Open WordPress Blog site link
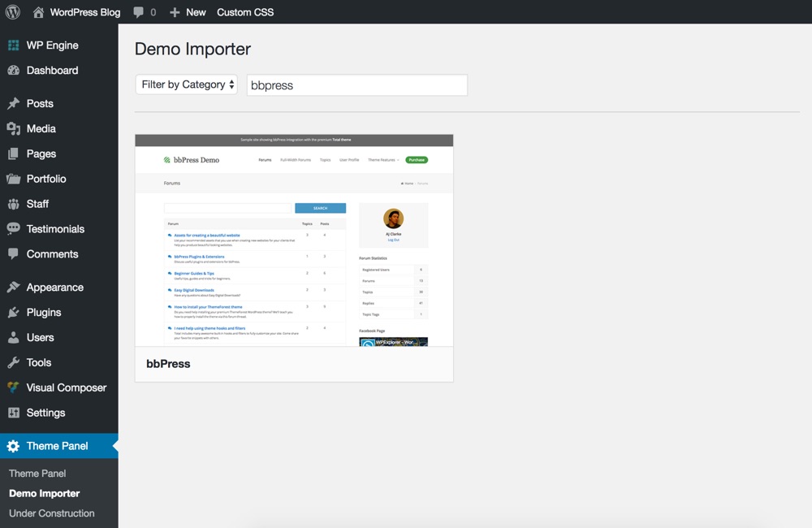Viewport: 812px width, 528px height. (x=85, y=12)
